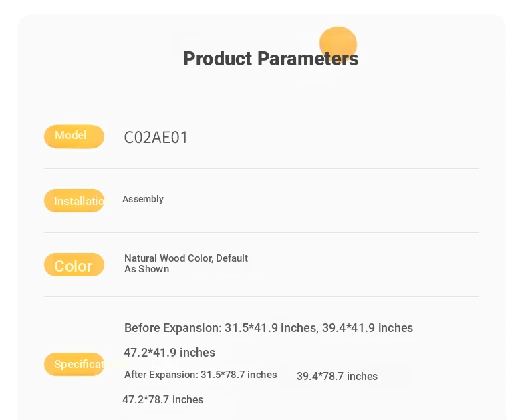Click After Expansion 31.5*78.7 inches text
528x420 pixels.
(x=201, y=375)
